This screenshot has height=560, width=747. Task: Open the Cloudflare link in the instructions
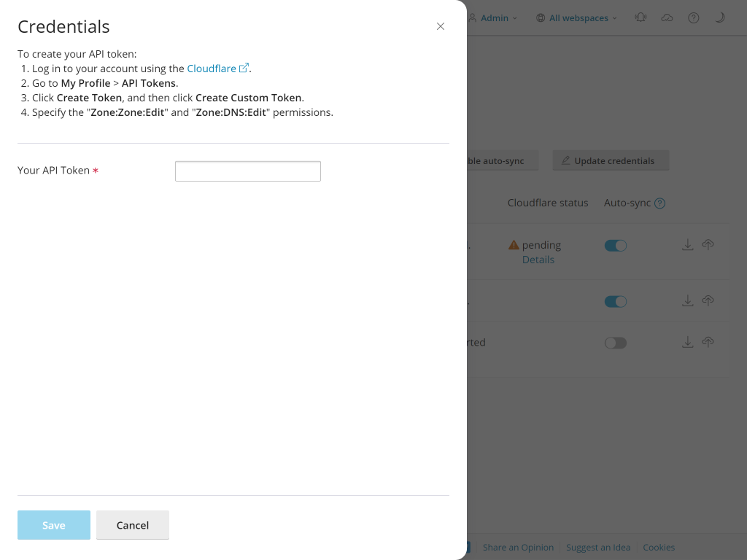pyautogui.click(x=214, y=68)
